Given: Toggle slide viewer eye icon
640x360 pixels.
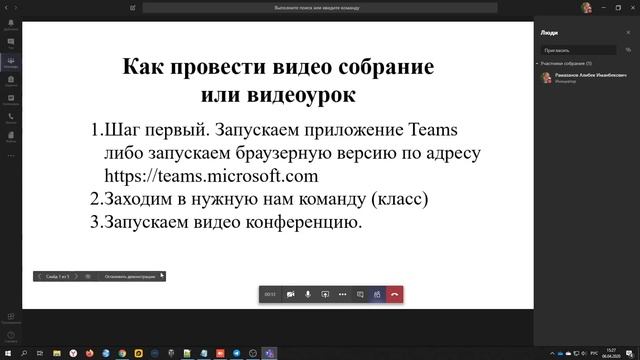Looking at the screenshot, I should (x=88, y=276).
